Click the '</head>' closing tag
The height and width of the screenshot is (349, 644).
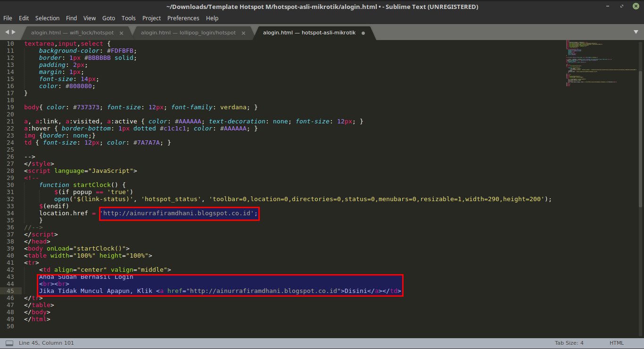(37, 242)
